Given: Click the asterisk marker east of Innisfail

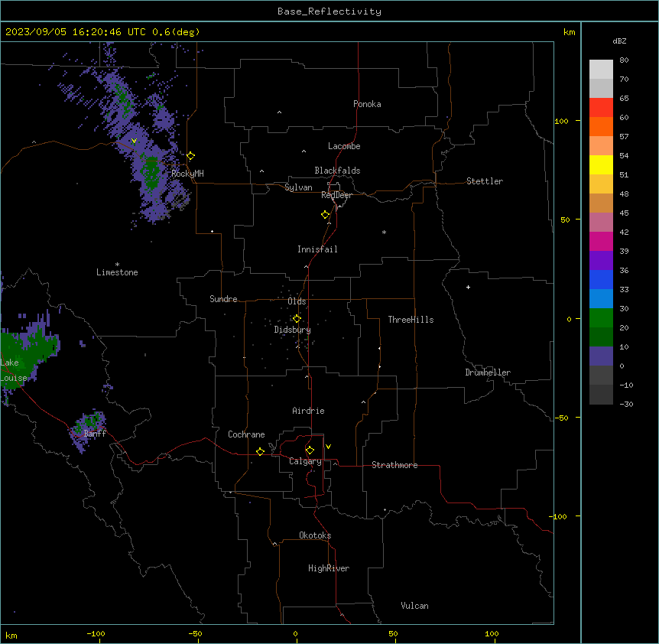Looking at the screenshot, I should pos(384,232).
